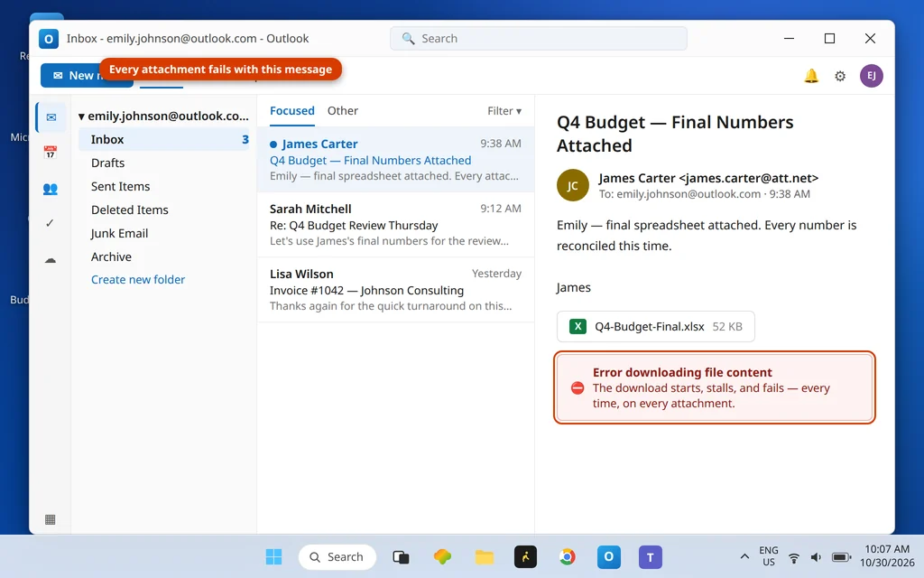
Task: Click the 9:12 AM timestamp
Action: point(500,209)
